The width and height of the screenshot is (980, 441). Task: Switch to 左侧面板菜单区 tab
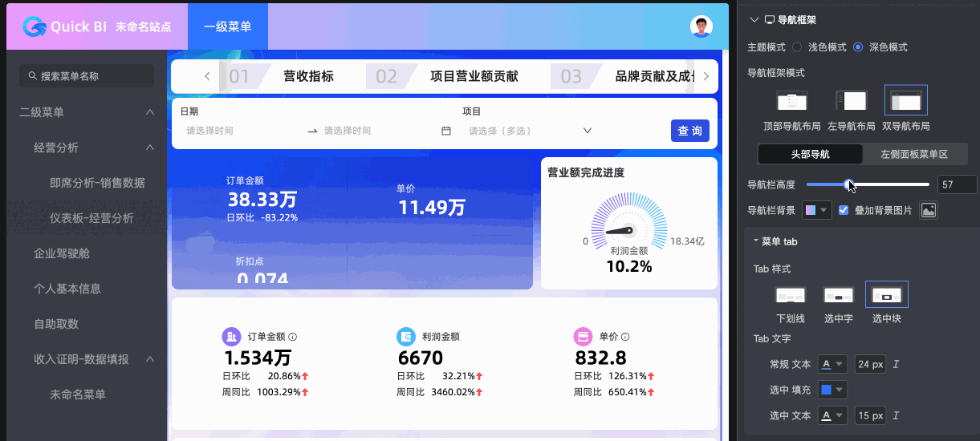coord(914,154)
